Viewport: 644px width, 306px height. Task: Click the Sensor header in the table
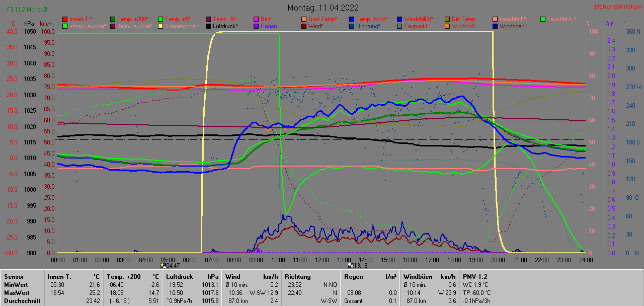[14, 276]
